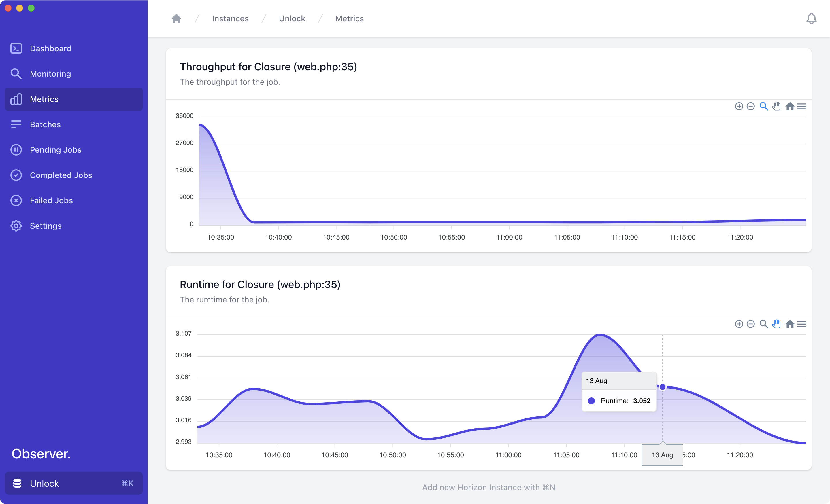Click the notification bell icon
Image resolution: width=830 pixels, height=504 pixels.
click(811, 18)
